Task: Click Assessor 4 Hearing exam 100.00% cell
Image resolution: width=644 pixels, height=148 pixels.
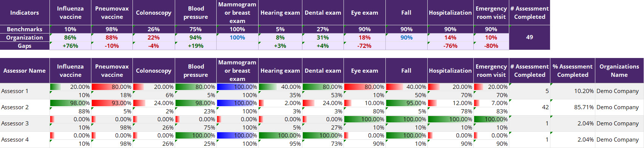Action: click(x=280, y=135)
